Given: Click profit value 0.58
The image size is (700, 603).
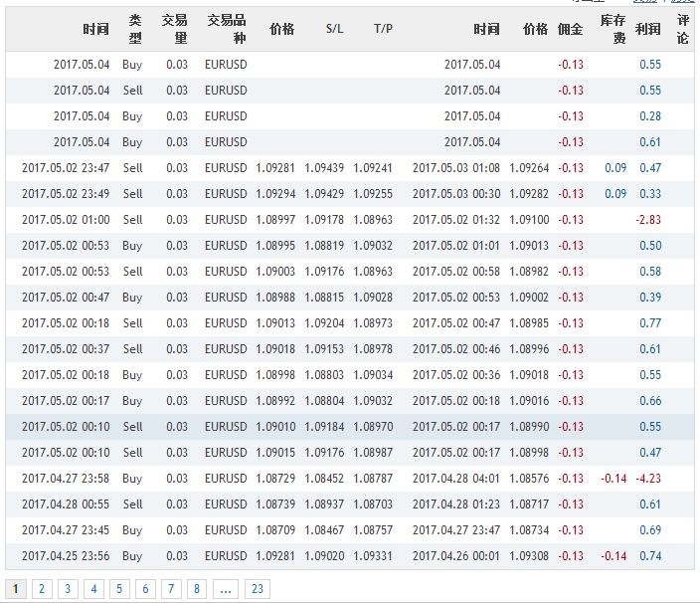Looking at the screenshot, I should [650, 272].
